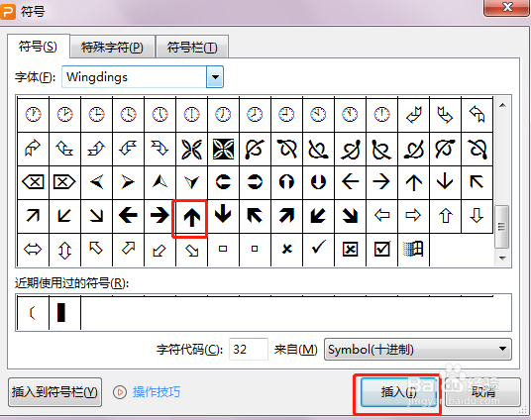Switch to the 符号(S) tab
531x420 pixels.
pyautogui.click(x=39, y=47)
